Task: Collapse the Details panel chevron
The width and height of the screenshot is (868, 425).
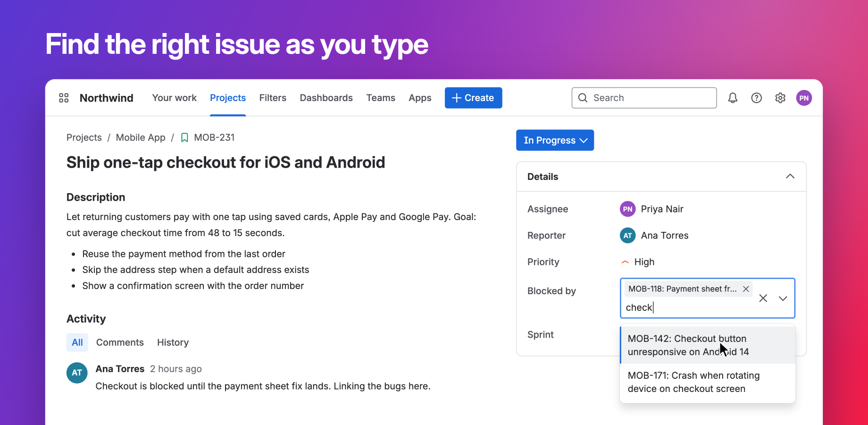Action: point(790,177)
